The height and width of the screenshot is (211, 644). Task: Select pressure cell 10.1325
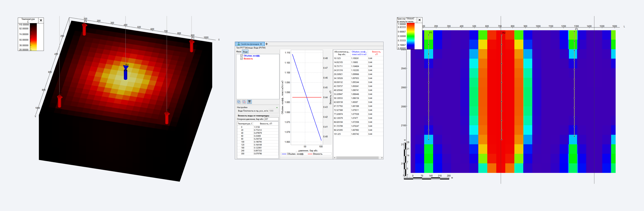point(342,58)
